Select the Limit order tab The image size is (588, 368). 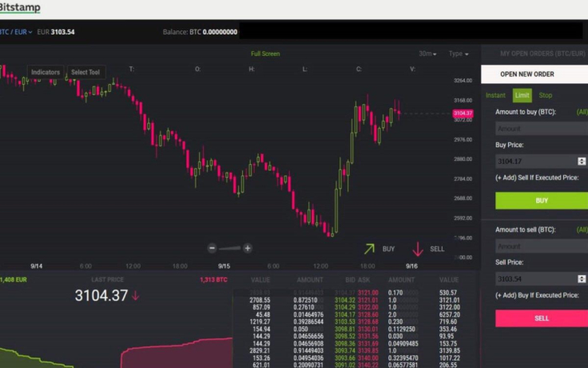522,95
